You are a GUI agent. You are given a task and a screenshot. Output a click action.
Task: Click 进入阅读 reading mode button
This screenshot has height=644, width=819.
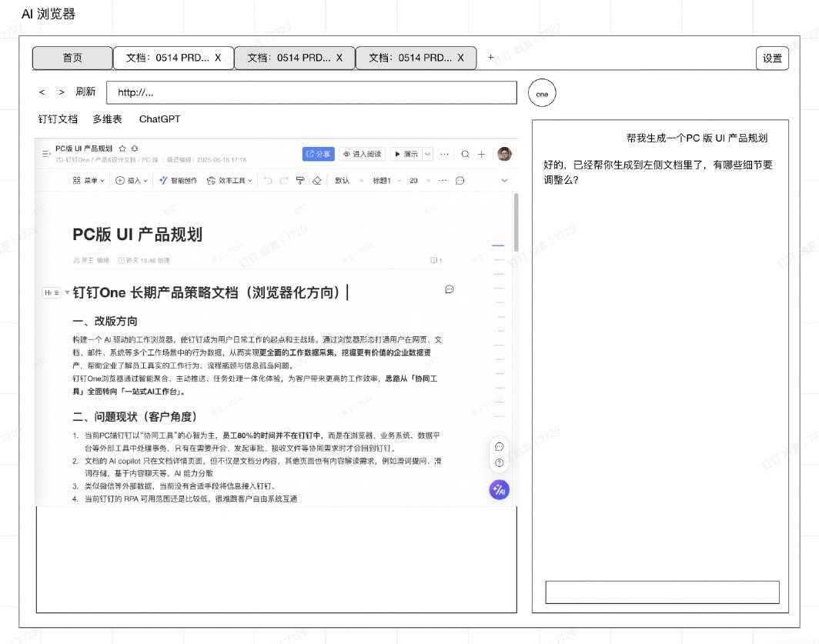(x=362, y=154)
